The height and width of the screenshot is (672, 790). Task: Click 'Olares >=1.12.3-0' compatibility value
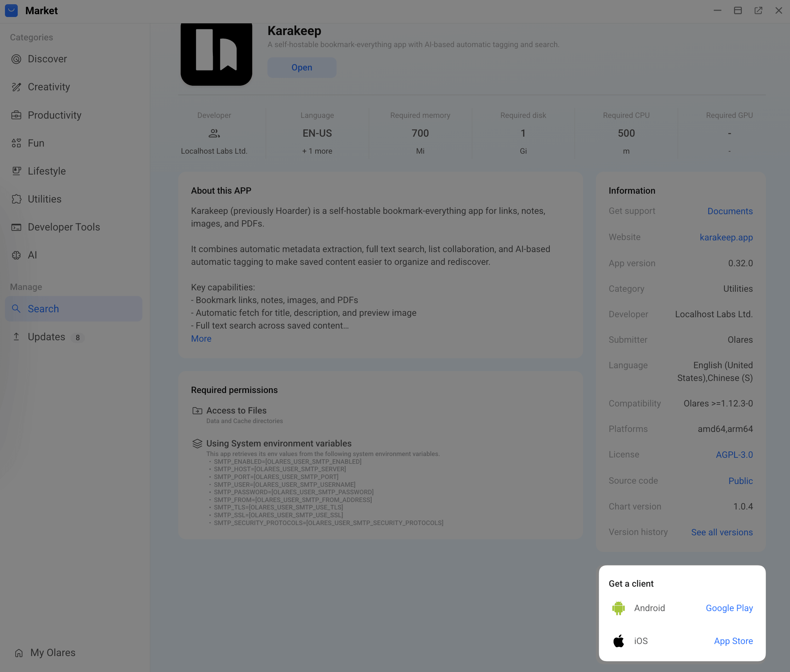[x=718, y=403]
